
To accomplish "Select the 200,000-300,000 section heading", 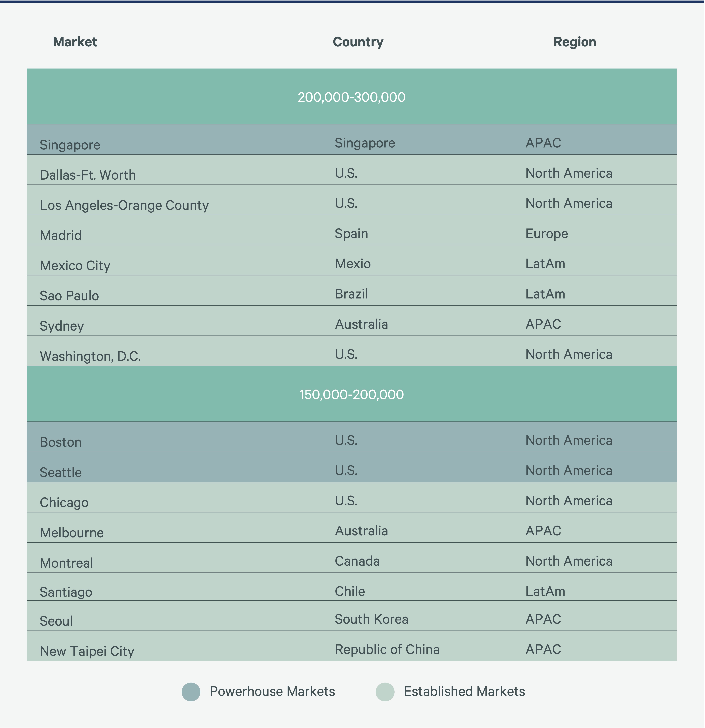I will (x=352, y=97).
